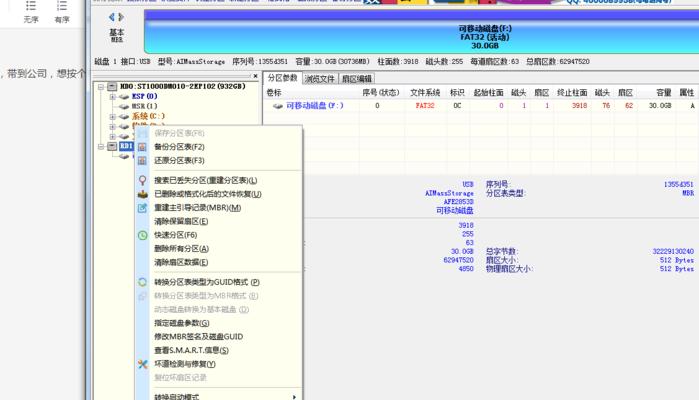The width and height of the screenshot is (699, 400).
Task: Click the green clock icon for 快速分区
Action: [142, 235]
